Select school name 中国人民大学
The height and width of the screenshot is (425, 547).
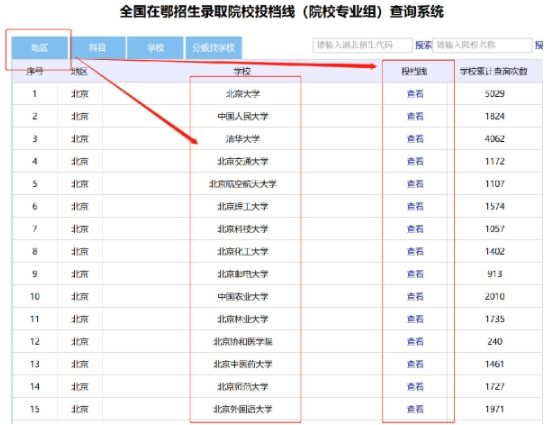coord(243,116)
